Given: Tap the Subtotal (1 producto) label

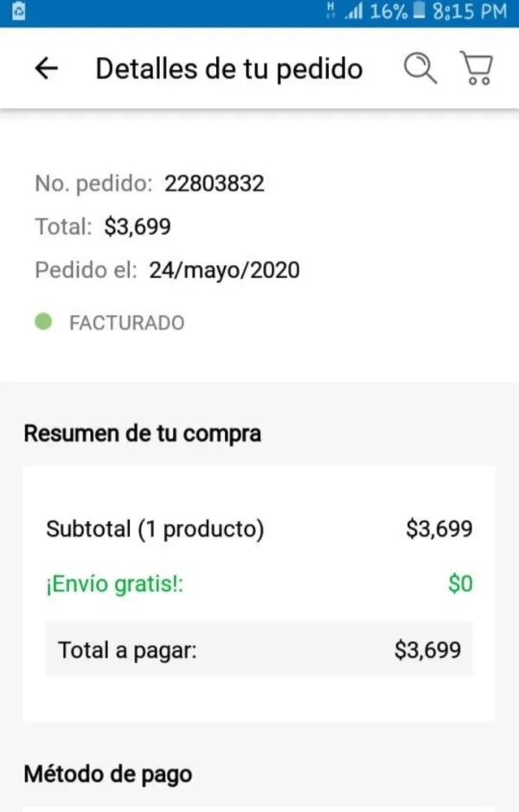Looking at the screenshot, I should (x=155, y=529).
